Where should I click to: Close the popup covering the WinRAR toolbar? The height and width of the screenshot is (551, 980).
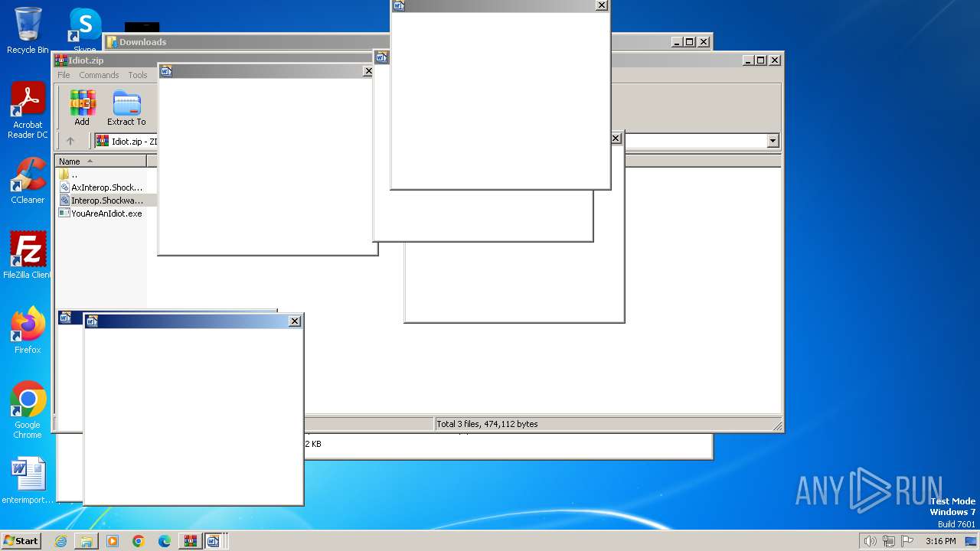pos(368,71)
